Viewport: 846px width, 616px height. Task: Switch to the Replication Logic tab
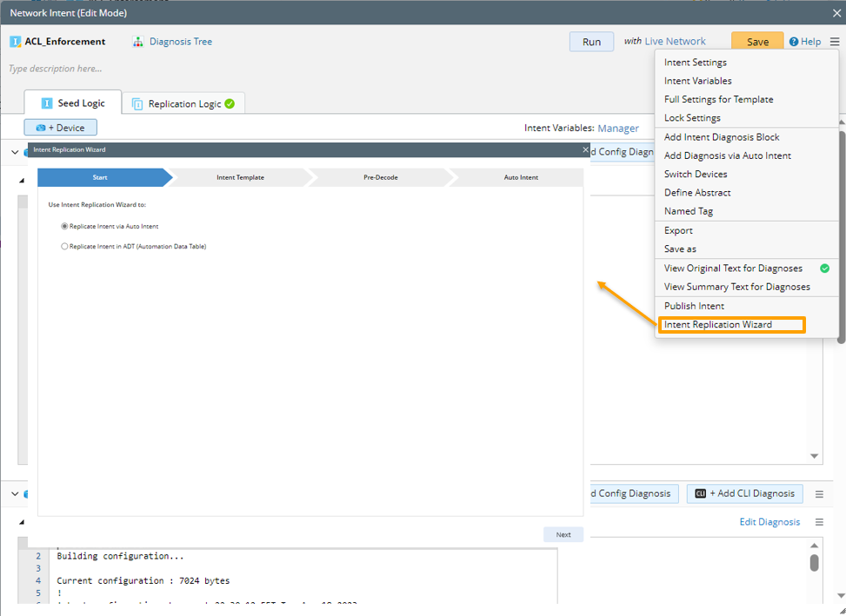(183, 103)
